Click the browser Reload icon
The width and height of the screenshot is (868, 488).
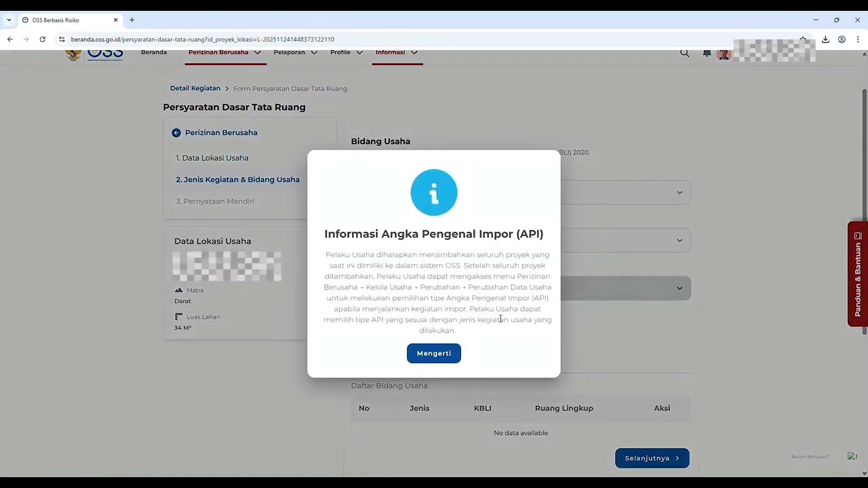point(42,39)
